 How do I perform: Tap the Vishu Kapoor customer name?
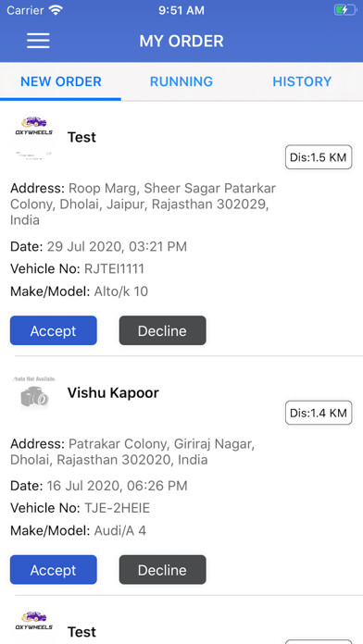(x=113, y=392)
